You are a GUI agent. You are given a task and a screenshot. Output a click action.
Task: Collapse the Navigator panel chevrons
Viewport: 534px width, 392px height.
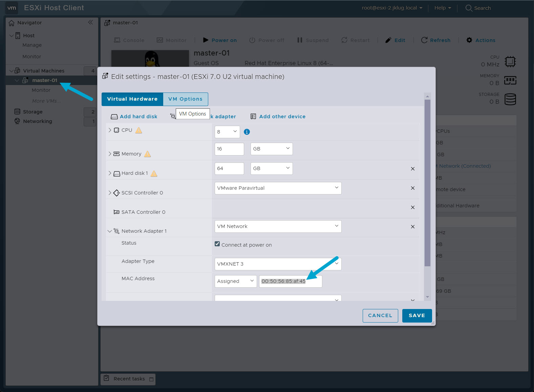click(x=90, y=22)
